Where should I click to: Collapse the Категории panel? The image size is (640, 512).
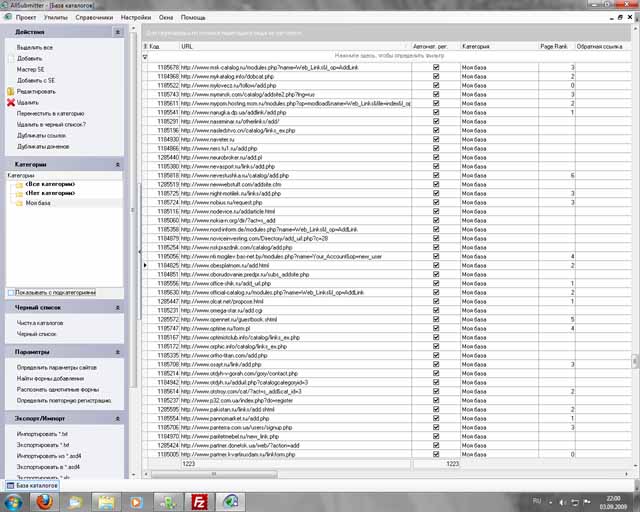click(118, 164)
